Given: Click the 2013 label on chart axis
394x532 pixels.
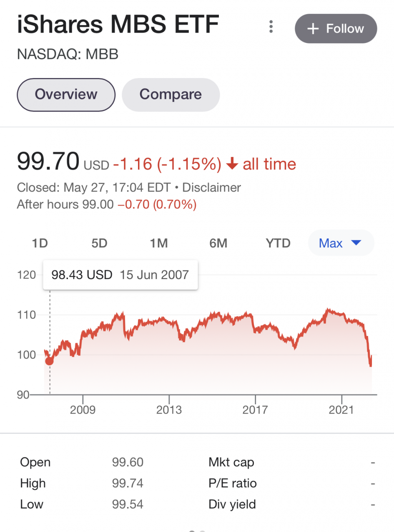Looking at the screenshot, I should point(169,410).
